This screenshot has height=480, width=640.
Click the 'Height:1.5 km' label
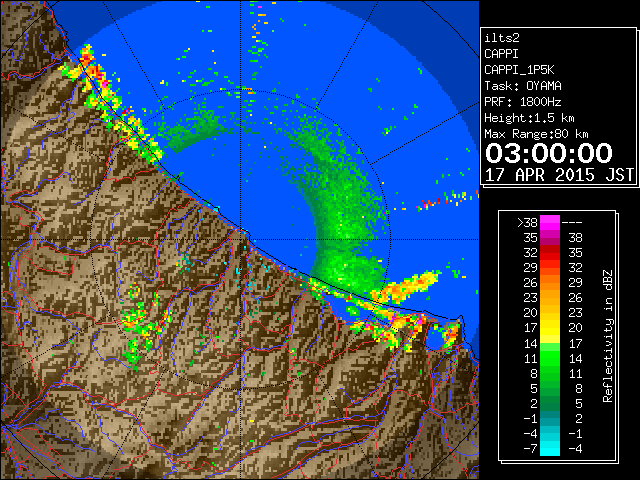coord(529,118)
